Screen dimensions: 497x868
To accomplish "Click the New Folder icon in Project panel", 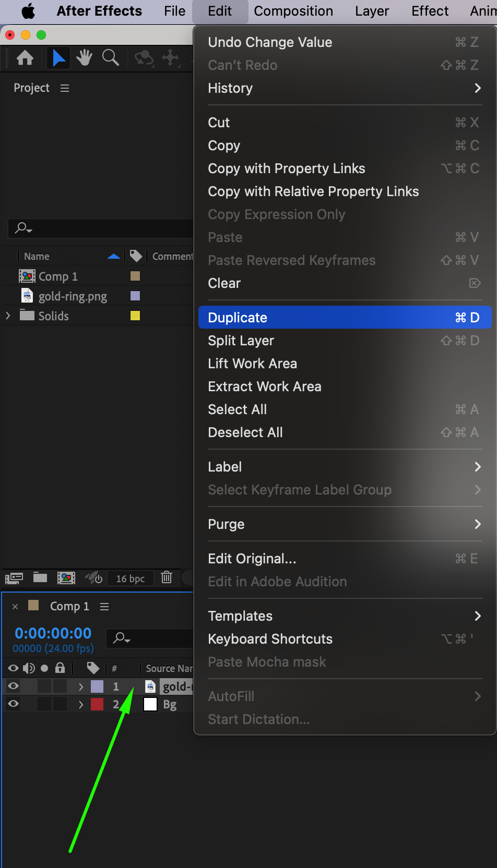I will [x=40, y=577].
